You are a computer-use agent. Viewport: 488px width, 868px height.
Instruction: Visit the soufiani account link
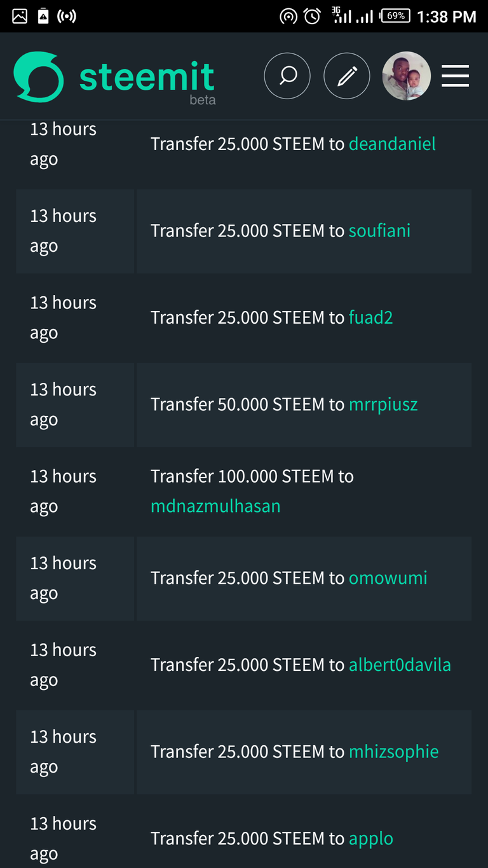click(x=379, y=230)
